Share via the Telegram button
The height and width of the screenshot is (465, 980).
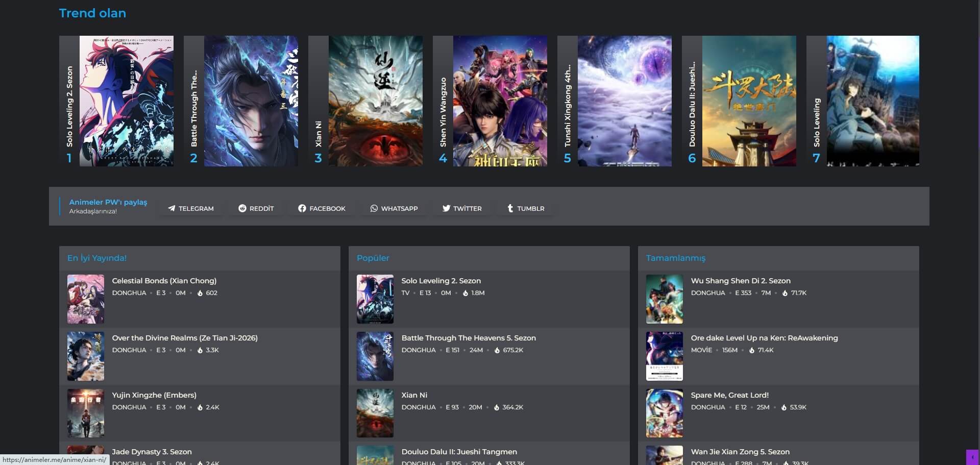(x=191, y=208)
